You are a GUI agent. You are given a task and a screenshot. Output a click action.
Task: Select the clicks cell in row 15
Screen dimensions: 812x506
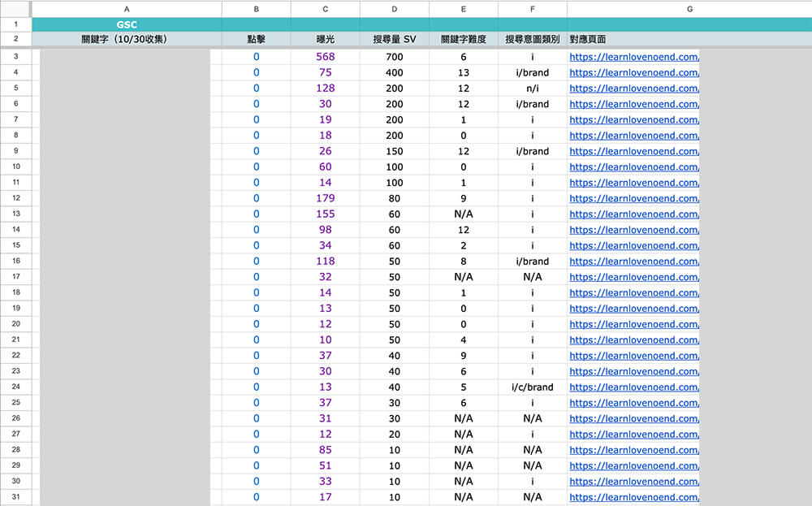pyautogui.click(x=257, y=245)
